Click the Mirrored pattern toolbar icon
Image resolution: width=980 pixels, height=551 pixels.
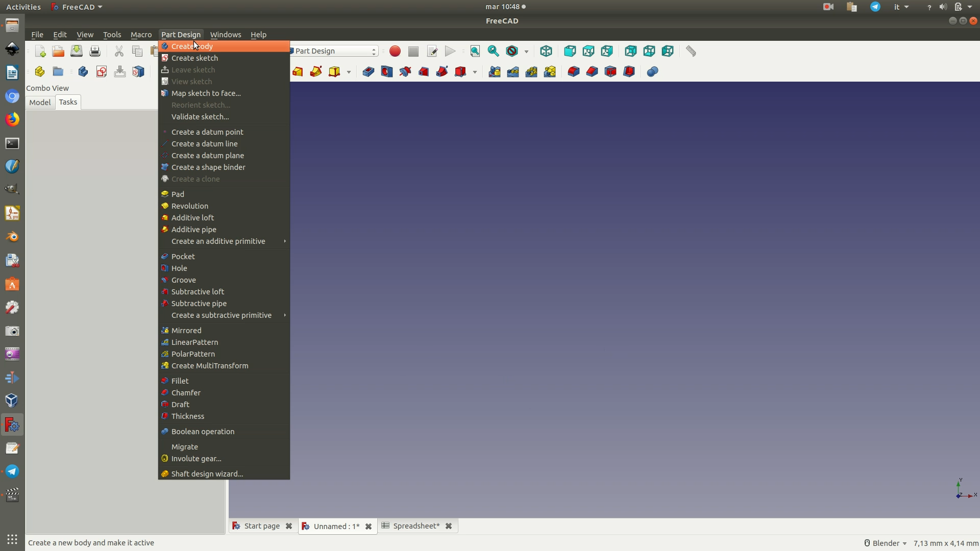pyautogui.click(x=494, y=72)
